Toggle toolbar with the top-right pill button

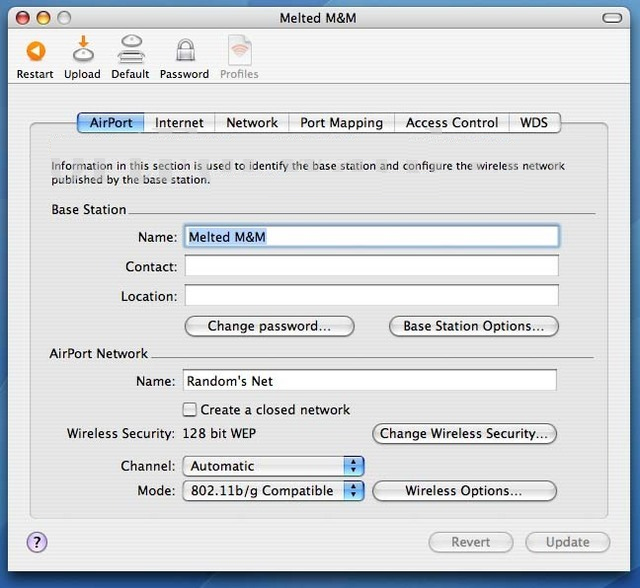click(612, 18)
